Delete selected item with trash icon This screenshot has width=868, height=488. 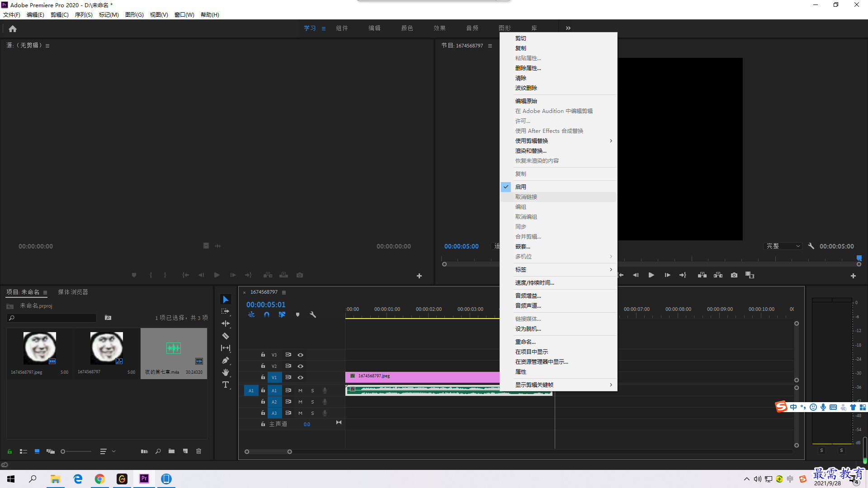pyautogui.click(x=198, y=451)
